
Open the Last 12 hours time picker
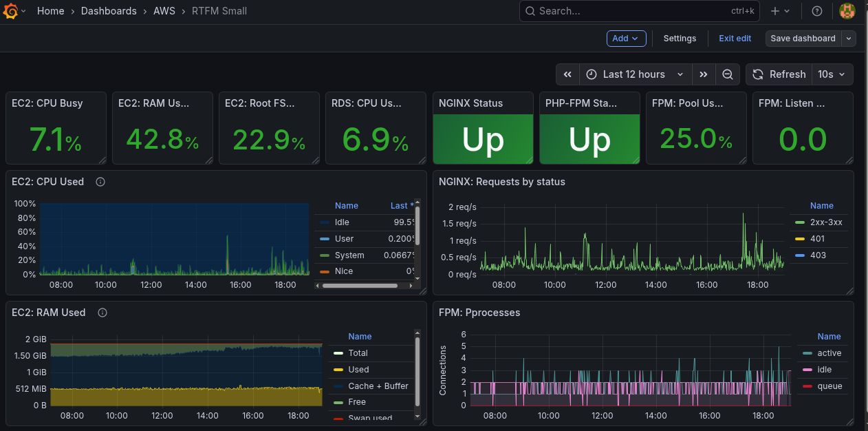(635, 74)
